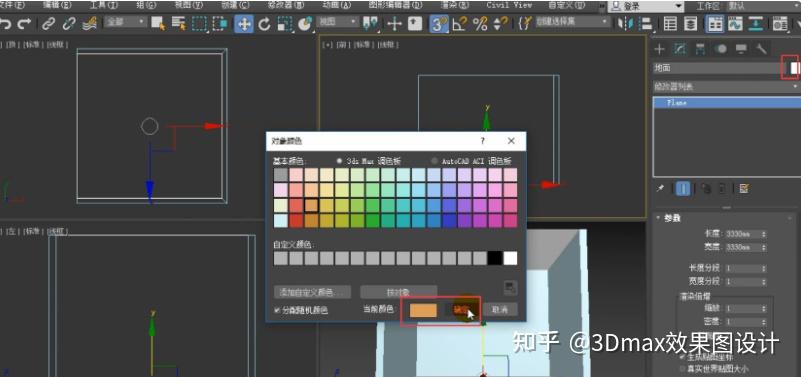Toggle Window/Crossing selection mode icon
The width and height of the screenshot is (801, 377).
[220, 23]
